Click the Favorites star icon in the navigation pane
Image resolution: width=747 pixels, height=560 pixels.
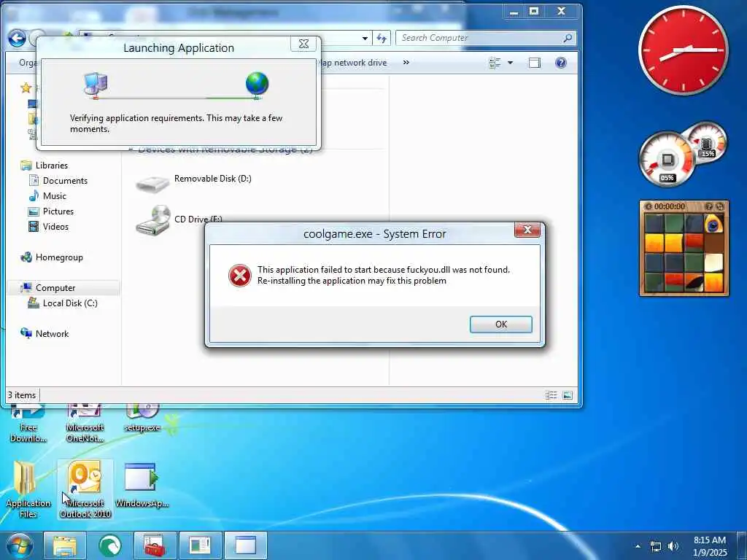26,87
